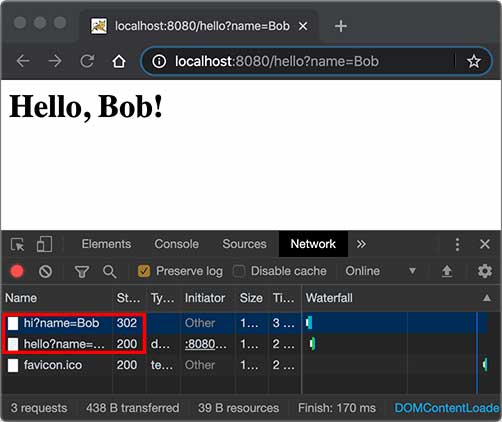Enable the Disable cache checkbox
Screen dimensions: 502x422
239,271
